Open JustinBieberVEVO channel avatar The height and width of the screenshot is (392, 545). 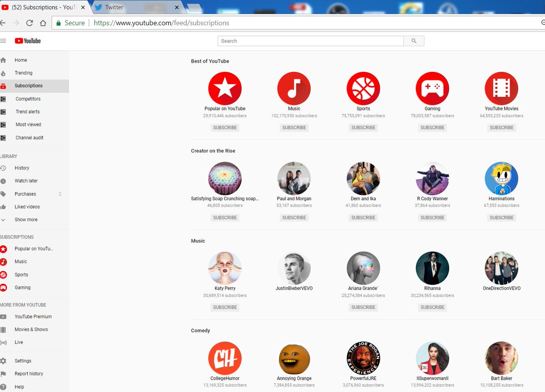tap(294, 268)
